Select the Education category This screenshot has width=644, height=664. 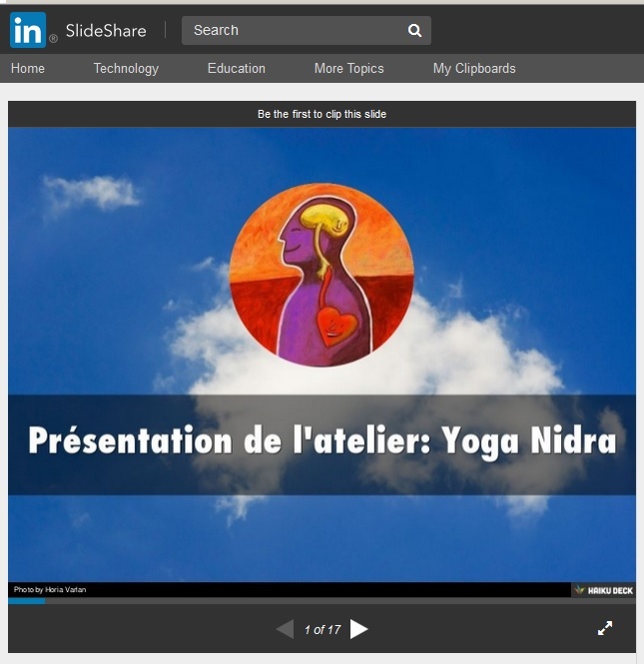[237, 69]
